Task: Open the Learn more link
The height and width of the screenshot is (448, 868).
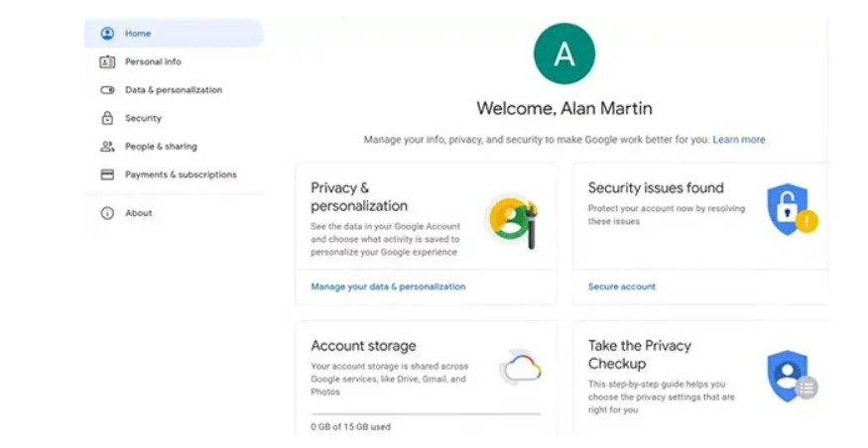Action: pyautogui.click(x=738, y=140)
